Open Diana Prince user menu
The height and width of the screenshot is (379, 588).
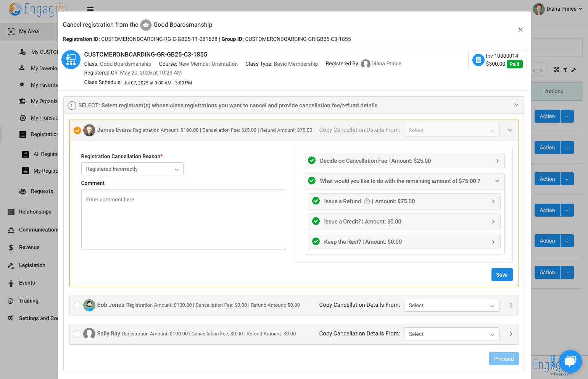coord(557,9)
